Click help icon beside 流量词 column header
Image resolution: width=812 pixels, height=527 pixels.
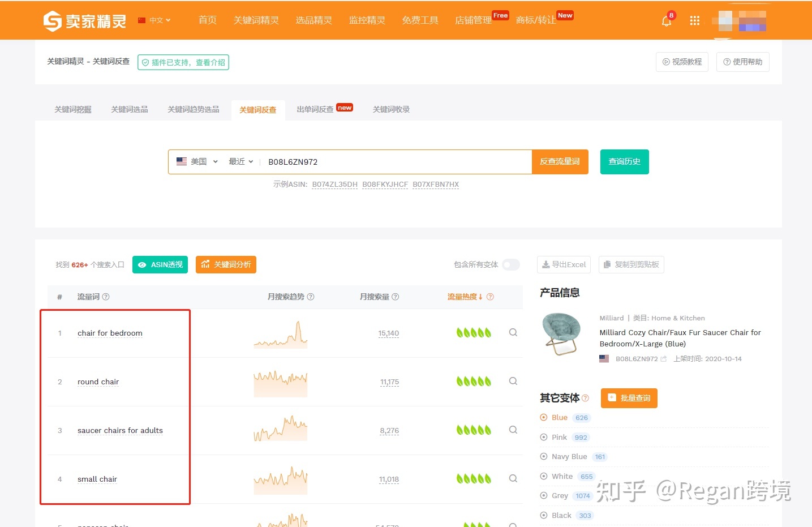[x=106, y=297]
